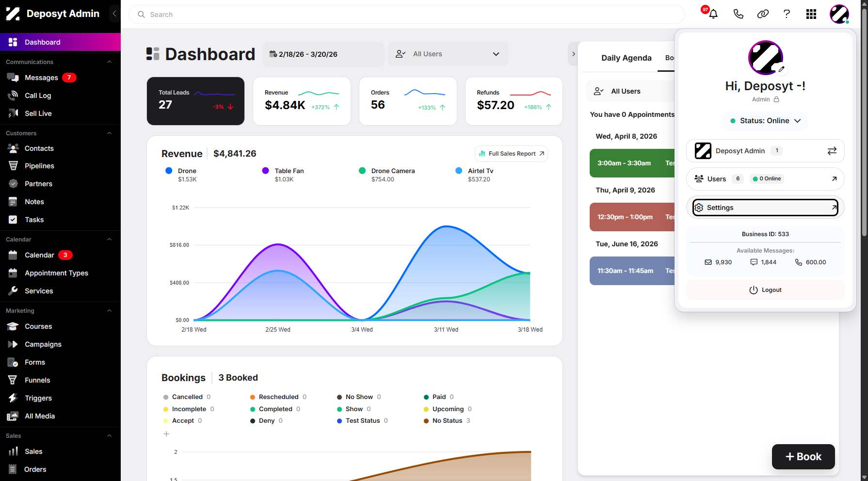Toggle the No Status bookings legend item
Viewport: 868px width, 481px height.
point(447,420)
